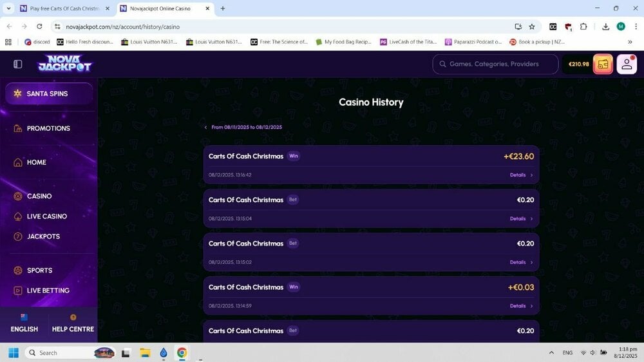
Task: Go to Home in the sidebar
Action: click(36, 162)
